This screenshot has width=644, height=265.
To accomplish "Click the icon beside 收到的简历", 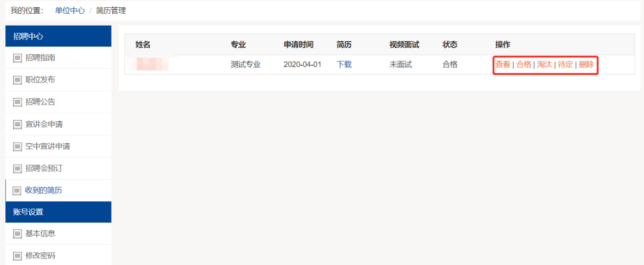I will [x=17, y=190].
